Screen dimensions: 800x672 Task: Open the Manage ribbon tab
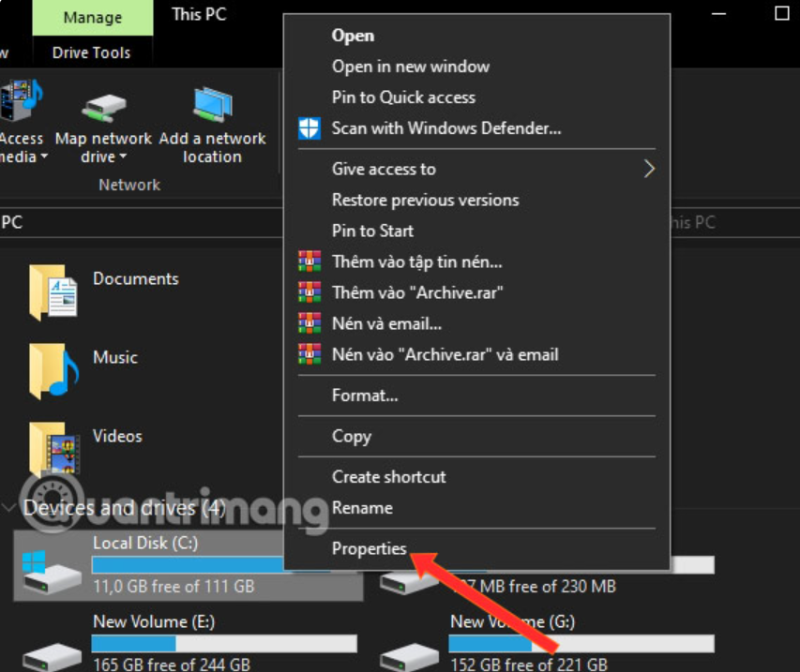coord(93,18)
